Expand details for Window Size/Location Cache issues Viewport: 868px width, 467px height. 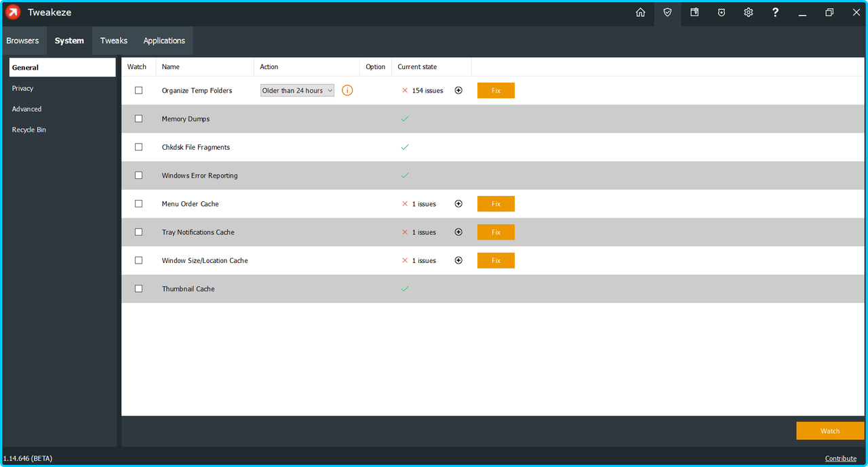[x=458, y=260]
